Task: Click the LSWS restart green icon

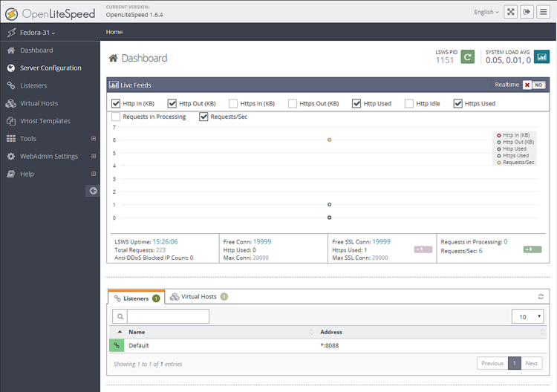Action: pos(467,57)
